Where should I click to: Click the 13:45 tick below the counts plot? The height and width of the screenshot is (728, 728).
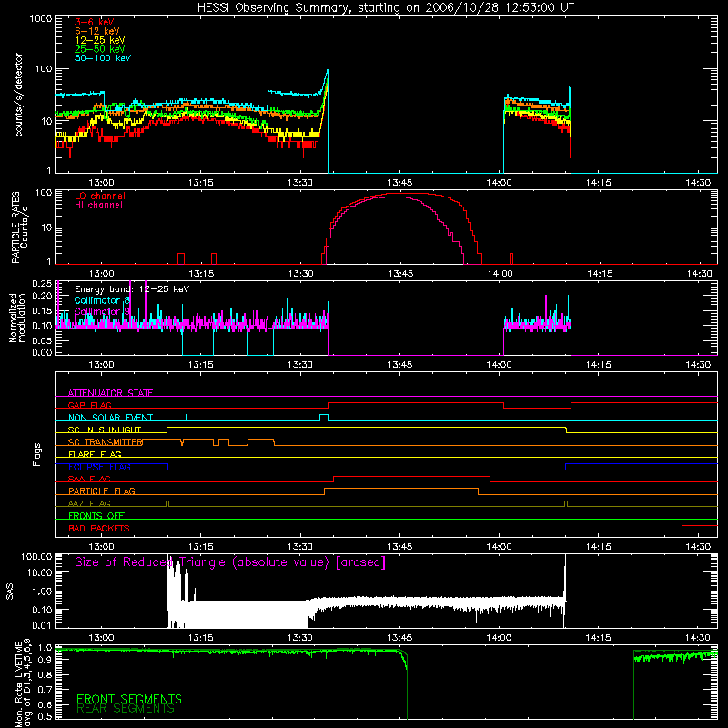pyautogui.click(x=399, y=183)
